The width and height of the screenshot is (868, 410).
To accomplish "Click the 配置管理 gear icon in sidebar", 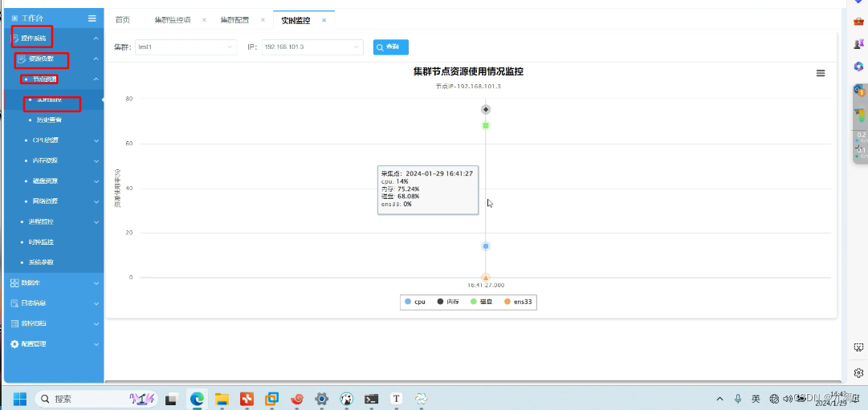I will coord(15,343).
